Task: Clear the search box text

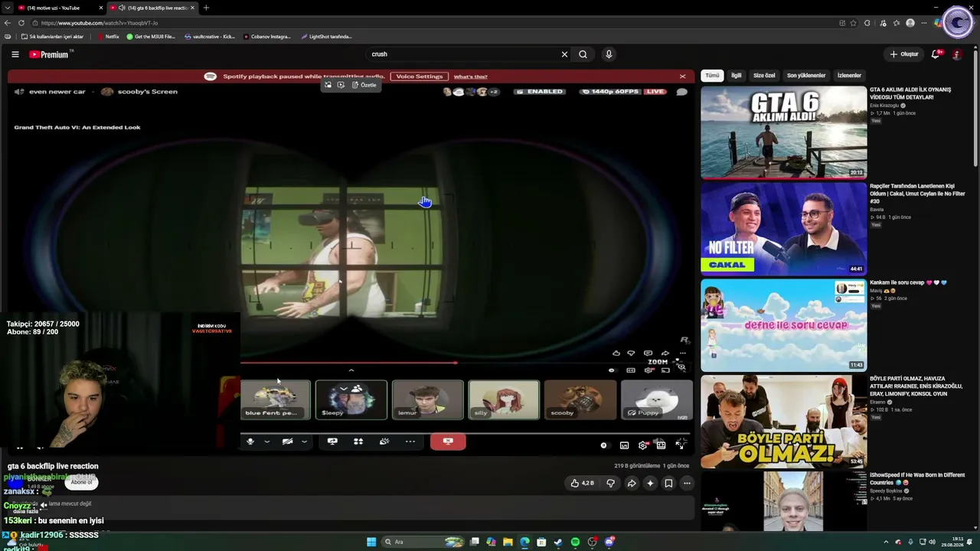Action: [x=564, y=54]
